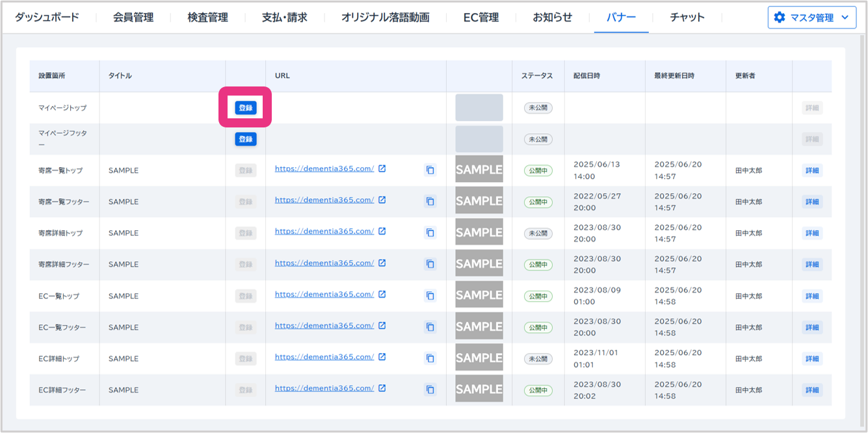Open external link icon in 寄席一覧フッター row

(x=382, y=200)
